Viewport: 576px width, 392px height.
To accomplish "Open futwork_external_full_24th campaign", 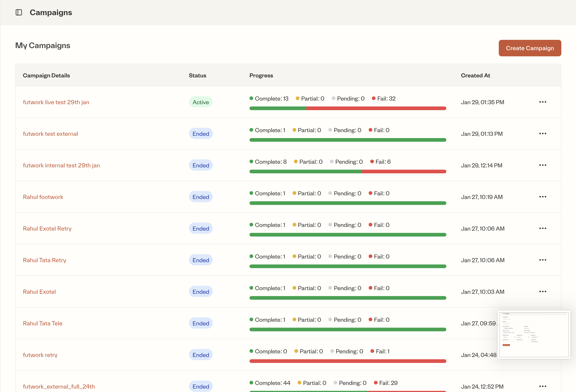I will coord(59,387).
